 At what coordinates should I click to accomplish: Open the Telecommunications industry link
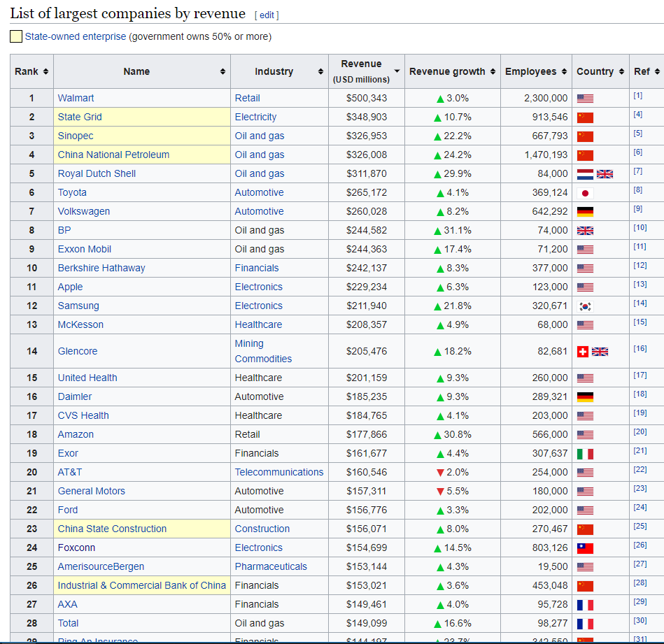[279, 473]
